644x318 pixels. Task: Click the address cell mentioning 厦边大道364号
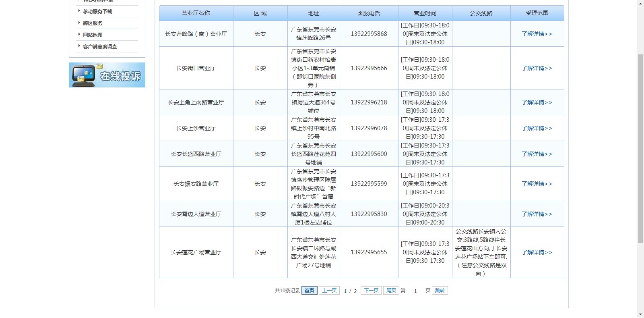(314, 102)
